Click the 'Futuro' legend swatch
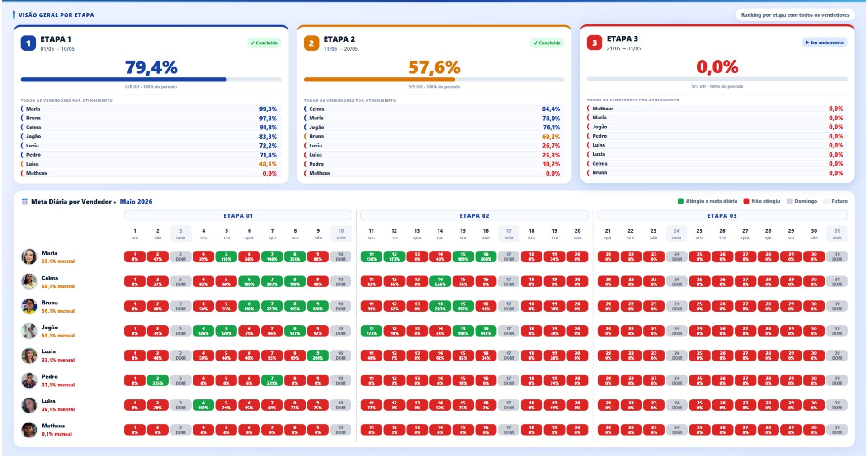 pyautogui.click(x=826, y=201)
